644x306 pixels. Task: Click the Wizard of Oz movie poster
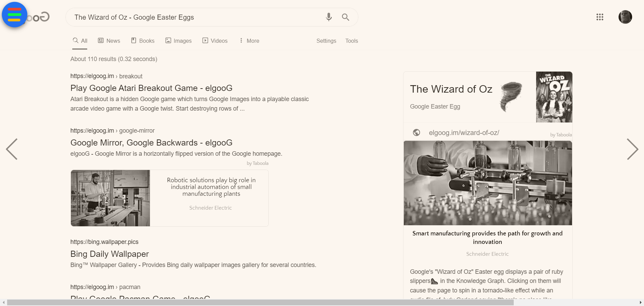(554, 97)
